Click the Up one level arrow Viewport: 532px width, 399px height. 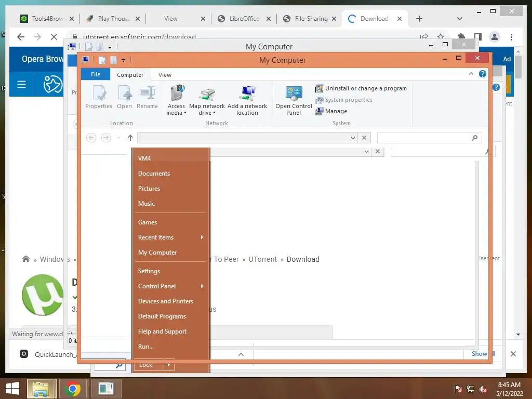pyautogui.click(x=130, y=138)
